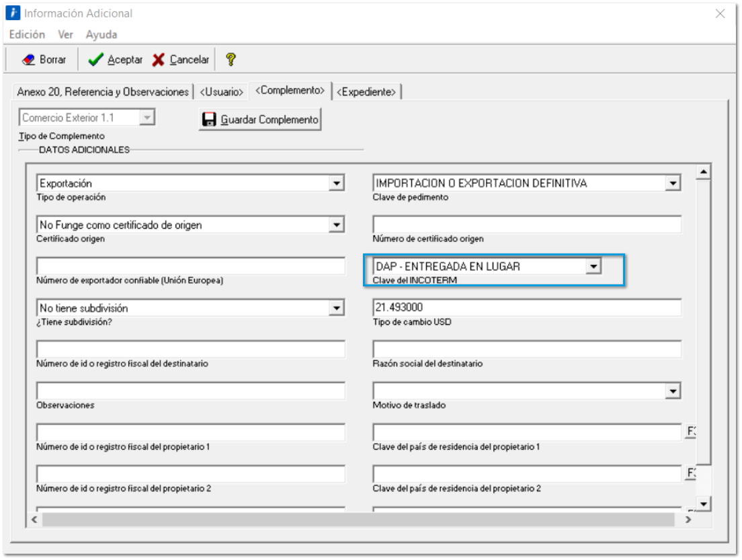Click the Borrar eraser toolbar icon
The width and height of the screenshot is (742, 560).
click(x=30, y=60)
